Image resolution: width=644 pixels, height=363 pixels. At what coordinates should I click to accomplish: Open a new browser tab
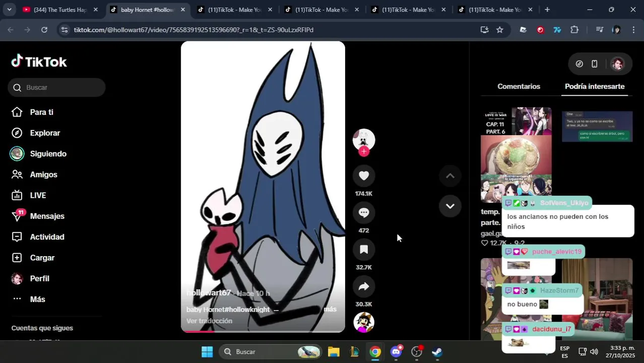coord(547,10)
